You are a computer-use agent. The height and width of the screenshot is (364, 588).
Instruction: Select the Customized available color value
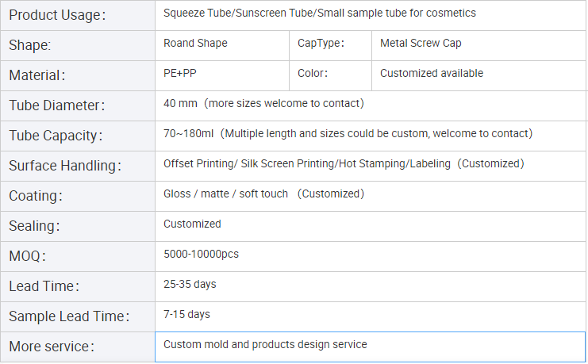pyautogui.click(x=431, y=74)
